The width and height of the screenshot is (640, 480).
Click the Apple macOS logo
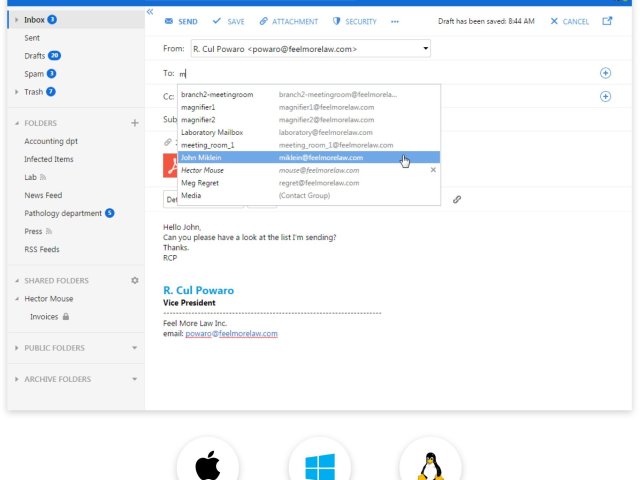[x=208, y=465]
